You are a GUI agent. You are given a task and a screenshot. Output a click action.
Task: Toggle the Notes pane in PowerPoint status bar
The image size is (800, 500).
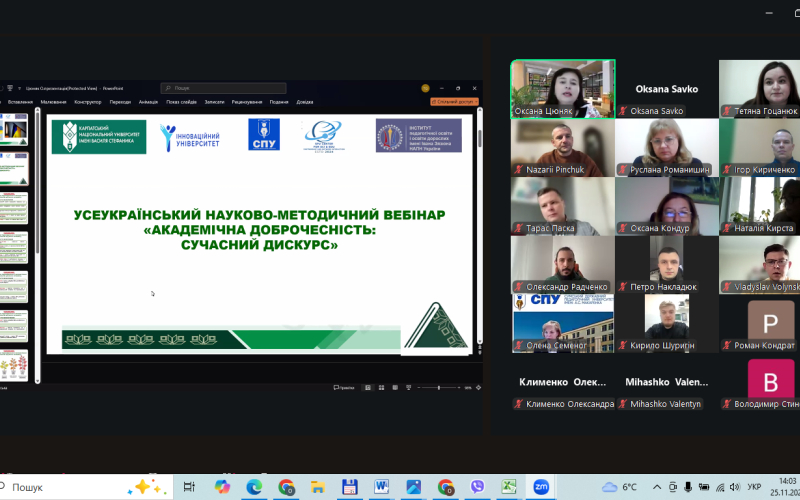click(x=345, y=387)
